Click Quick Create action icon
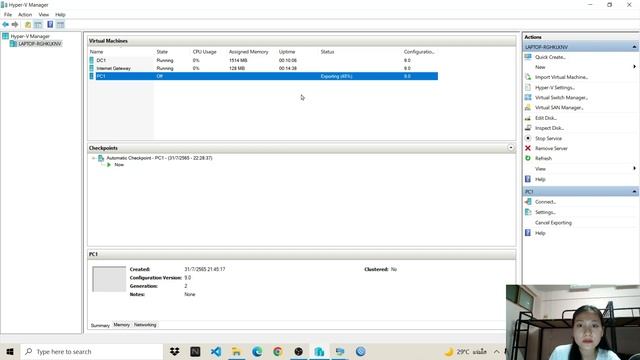This screenshot has width=640, height=360. point(528,57)
